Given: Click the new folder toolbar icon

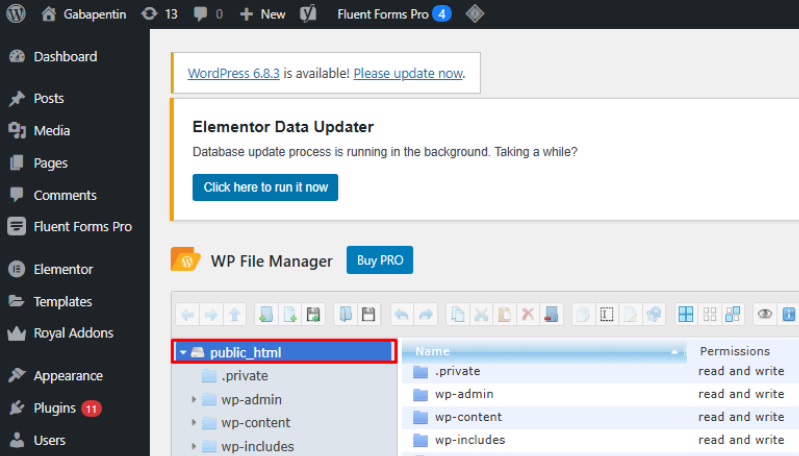Looking at the screenshot, I should (x=265, y=314).
